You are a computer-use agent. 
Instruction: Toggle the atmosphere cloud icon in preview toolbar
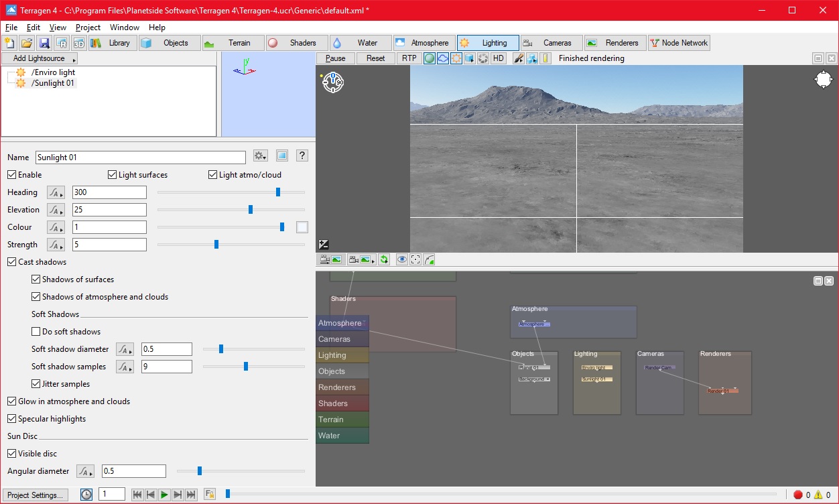tap(443, 58)
